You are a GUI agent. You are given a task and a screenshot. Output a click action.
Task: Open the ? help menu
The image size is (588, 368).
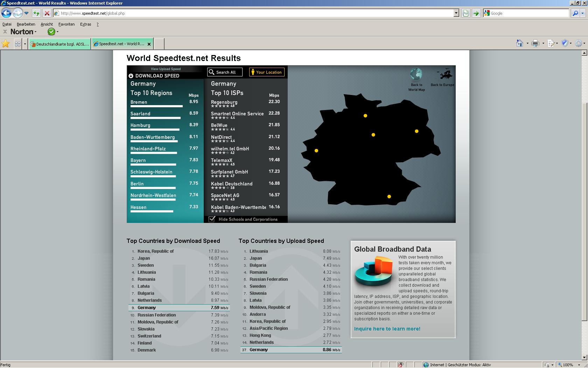[x=98, y=24]
